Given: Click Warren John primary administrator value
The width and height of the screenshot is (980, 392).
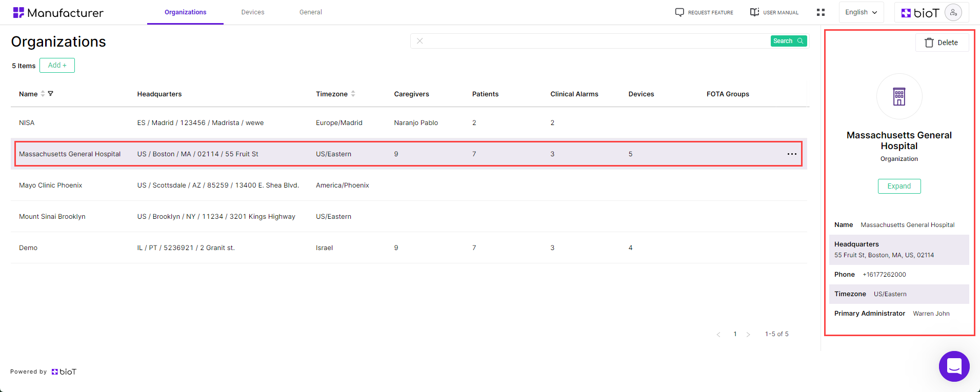Looking at the screenshot, I should point(931,314).
